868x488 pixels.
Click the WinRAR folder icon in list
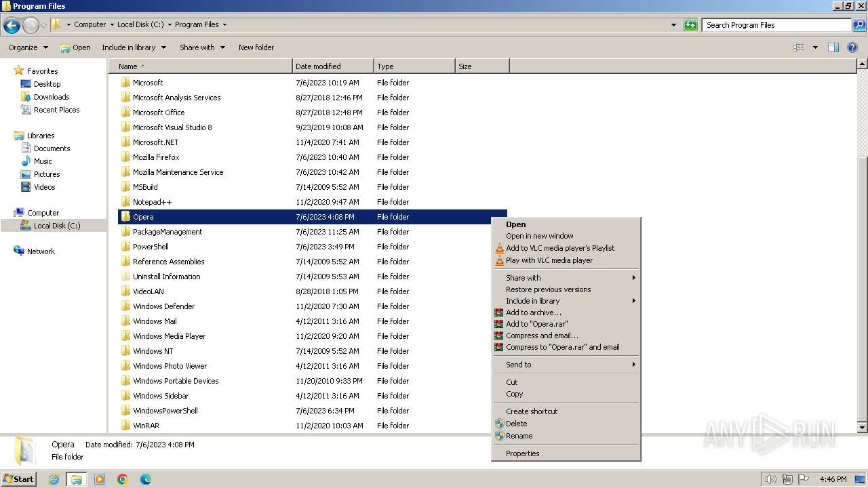125,426
